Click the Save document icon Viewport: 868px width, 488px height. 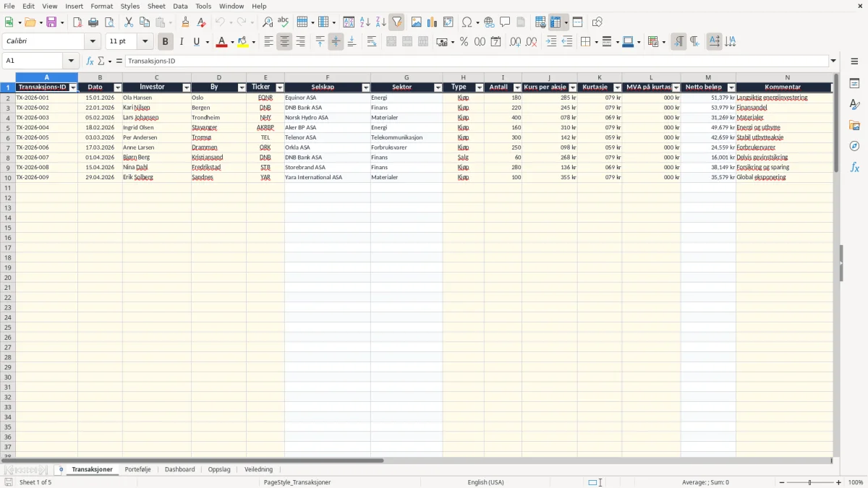[x=51, y=22]
